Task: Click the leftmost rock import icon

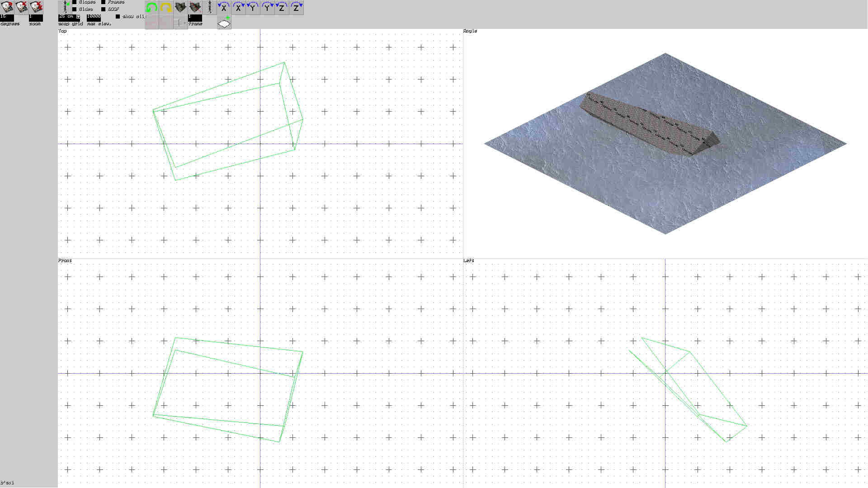Action: pos(7,7)
